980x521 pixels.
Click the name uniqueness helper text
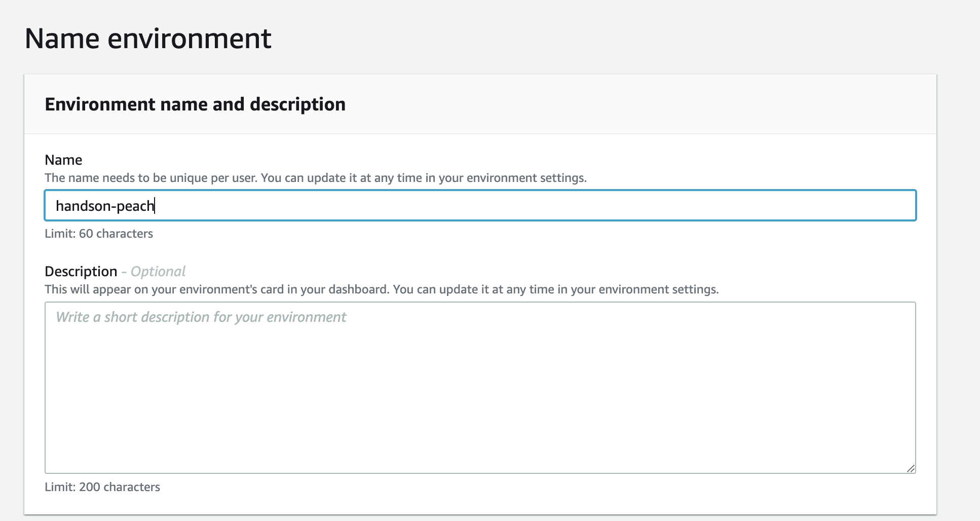(315, 178)
